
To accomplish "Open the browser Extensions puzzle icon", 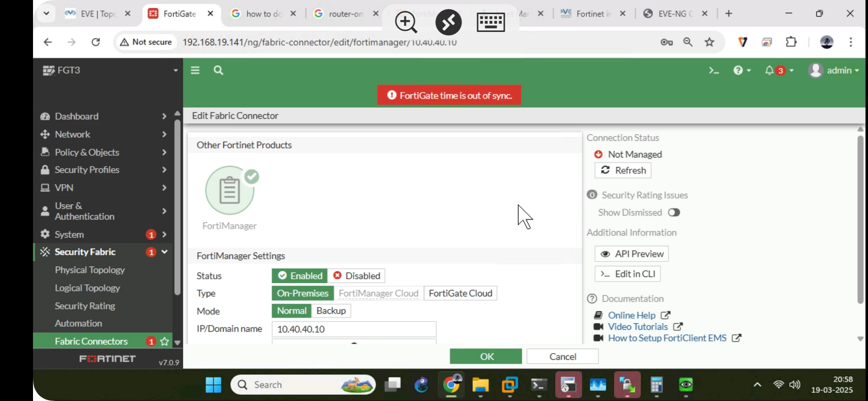I will (791, 42).
